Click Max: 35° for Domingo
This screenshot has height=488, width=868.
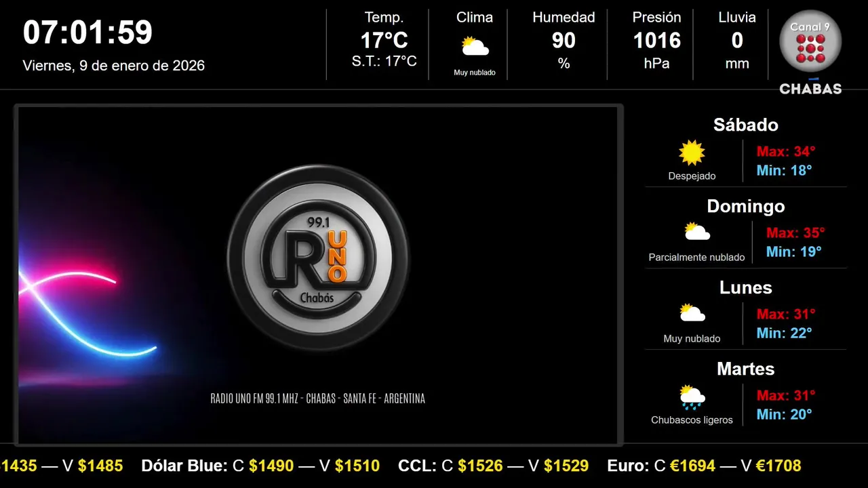pos(795,232)
